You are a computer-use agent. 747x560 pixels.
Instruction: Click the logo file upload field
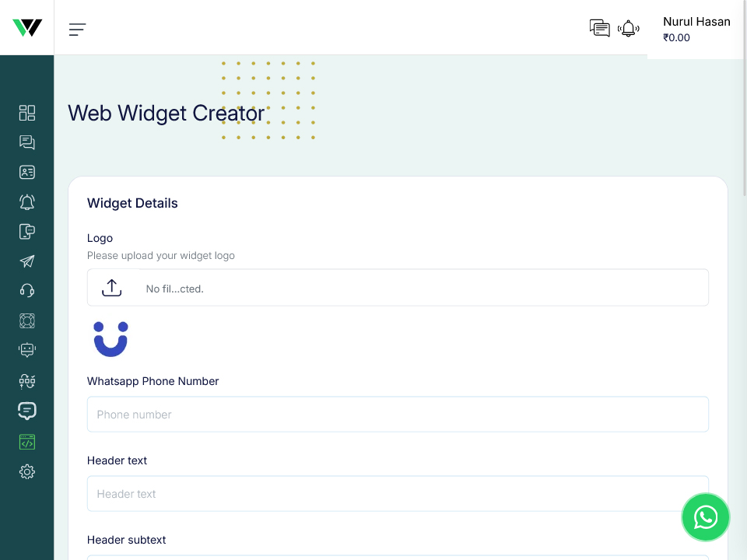pyautogui.click(x=398, y=288)
